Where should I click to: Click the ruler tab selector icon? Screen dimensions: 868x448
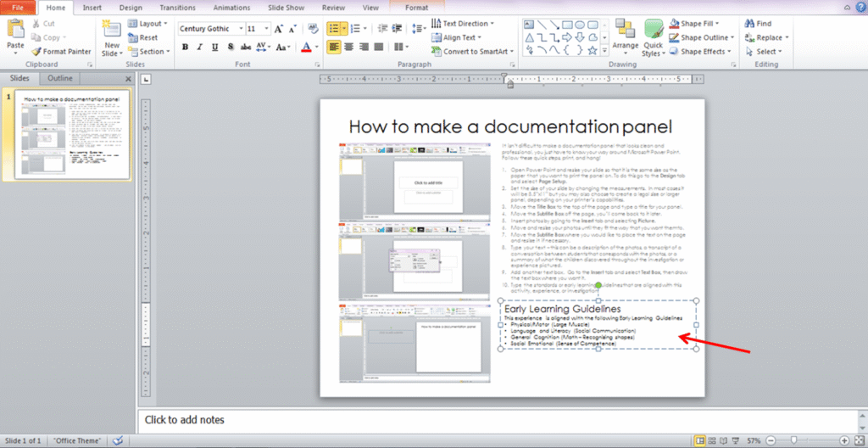[146, 79]
